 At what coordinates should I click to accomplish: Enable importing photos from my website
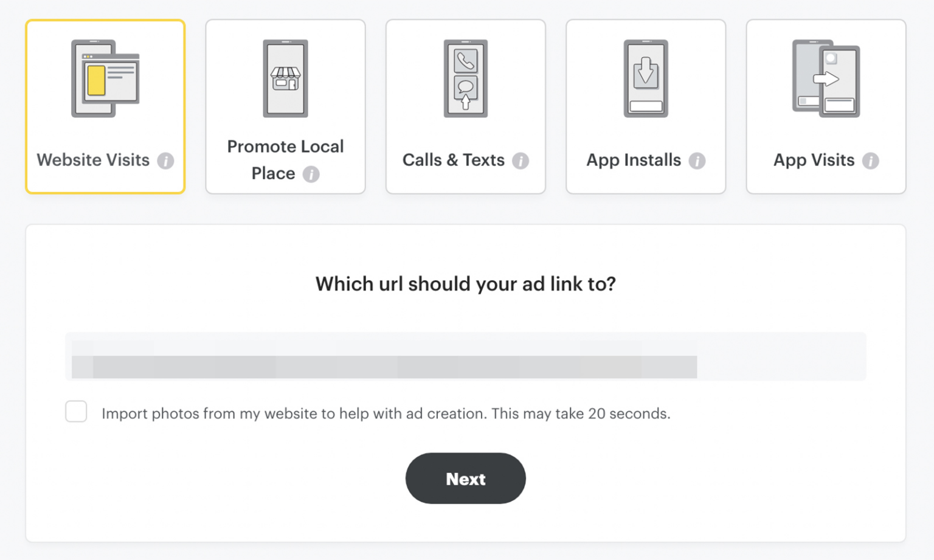click(x=76, y=412)
